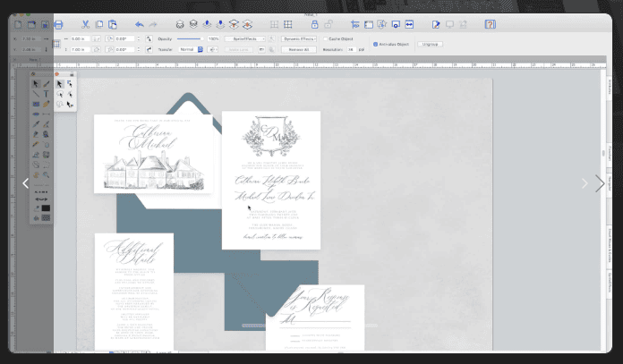The image size is (623, 364).
Task: Go to the previous image with the left chevron
Action: click(x=25, y=183)
